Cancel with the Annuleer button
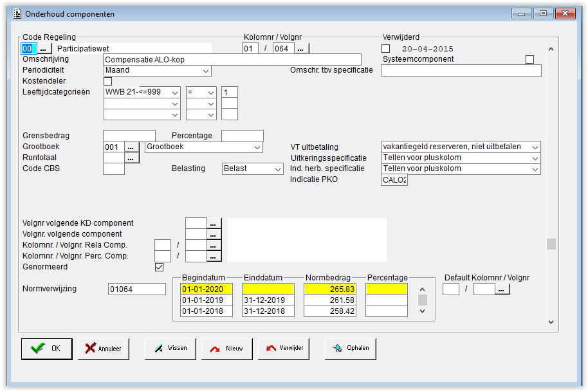The height and width of the screenshot is (391, 588). point(104,349)
